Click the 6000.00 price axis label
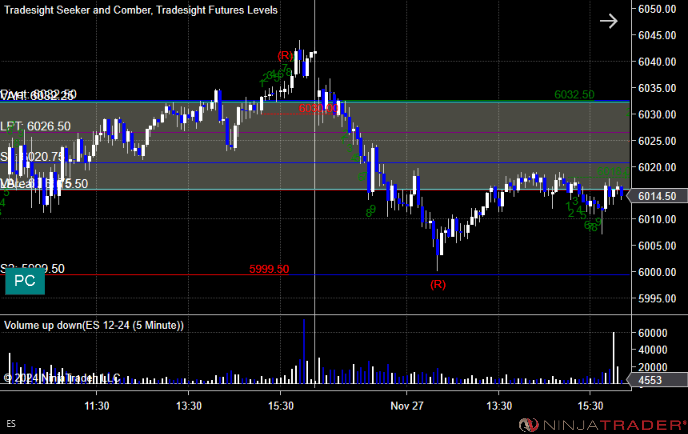This screenshot has width=688, height=434. [657, 272]
